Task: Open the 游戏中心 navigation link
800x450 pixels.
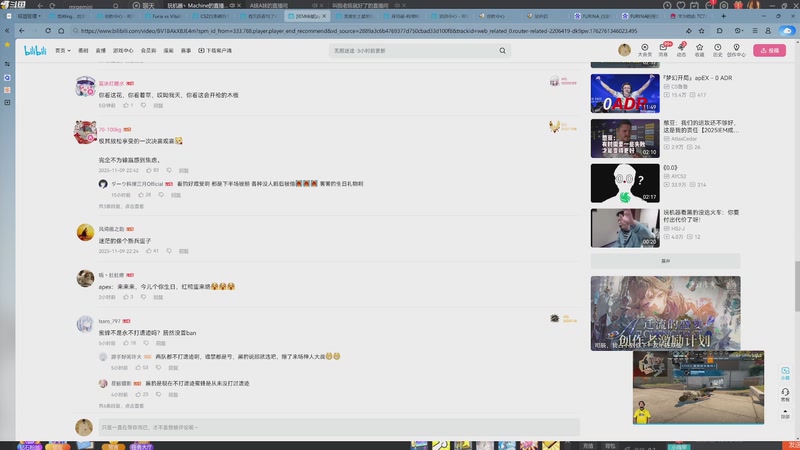Action: click(x=123, y=51)
